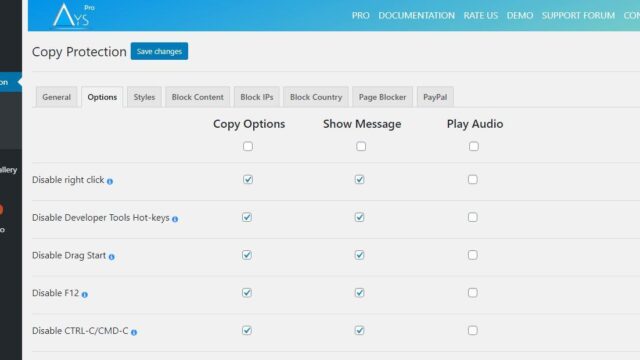Toggle the master Show Message checkbox
Screen dimensions: 640x360
click(x=361, y=146)
